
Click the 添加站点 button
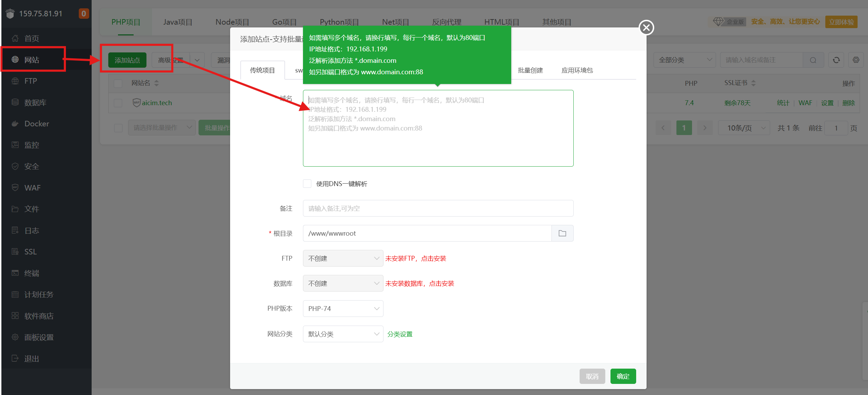tap(127, 60)
